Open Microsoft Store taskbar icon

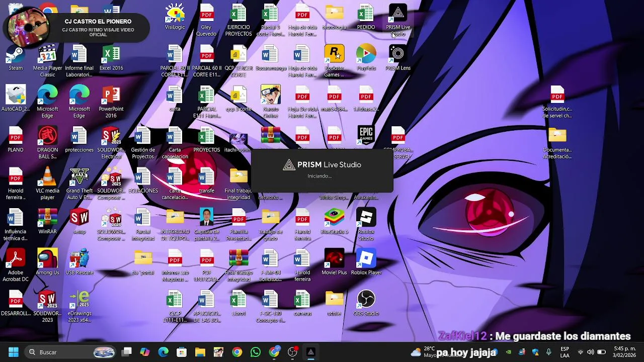point(182,352)
